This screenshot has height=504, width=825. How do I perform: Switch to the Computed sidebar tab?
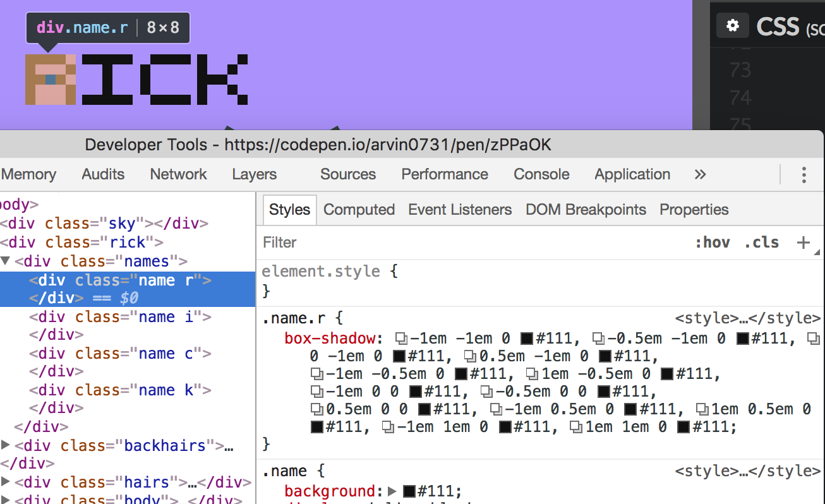(x=359, y=210)
